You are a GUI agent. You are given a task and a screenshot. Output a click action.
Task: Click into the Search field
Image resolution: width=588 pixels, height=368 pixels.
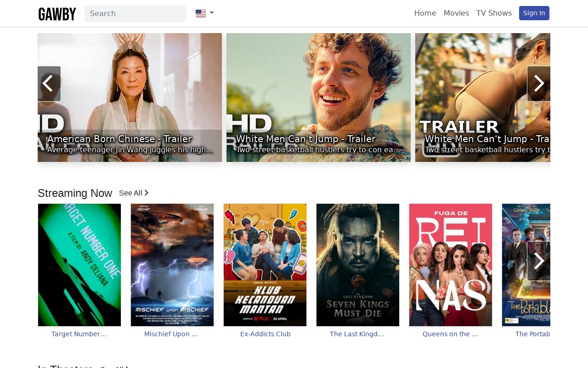135,14
